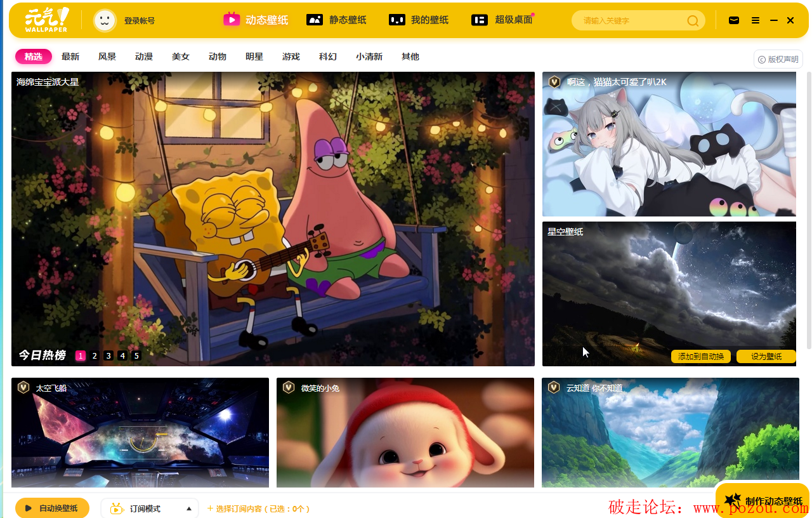Click the vertical scrollbar

pos(809,209)
